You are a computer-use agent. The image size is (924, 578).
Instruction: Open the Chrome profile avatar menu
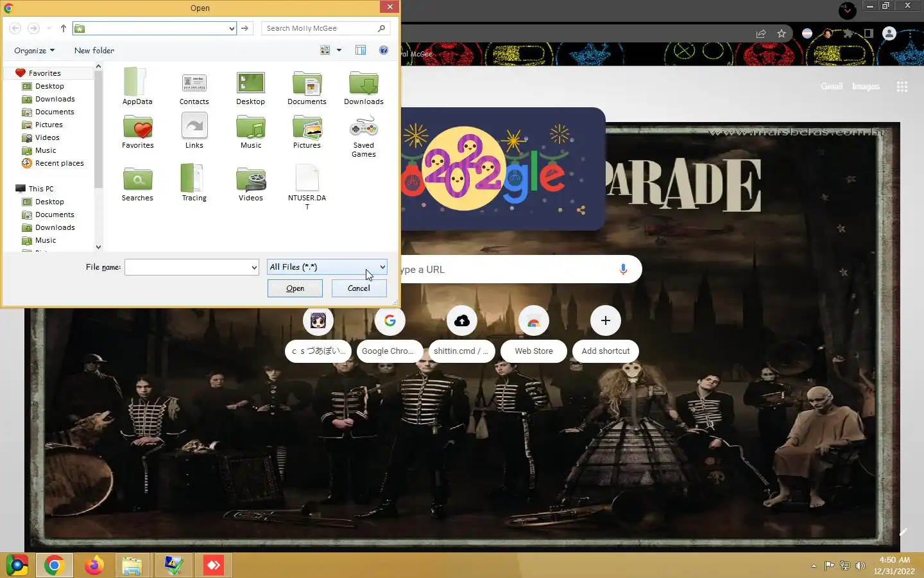click(889, 33)
